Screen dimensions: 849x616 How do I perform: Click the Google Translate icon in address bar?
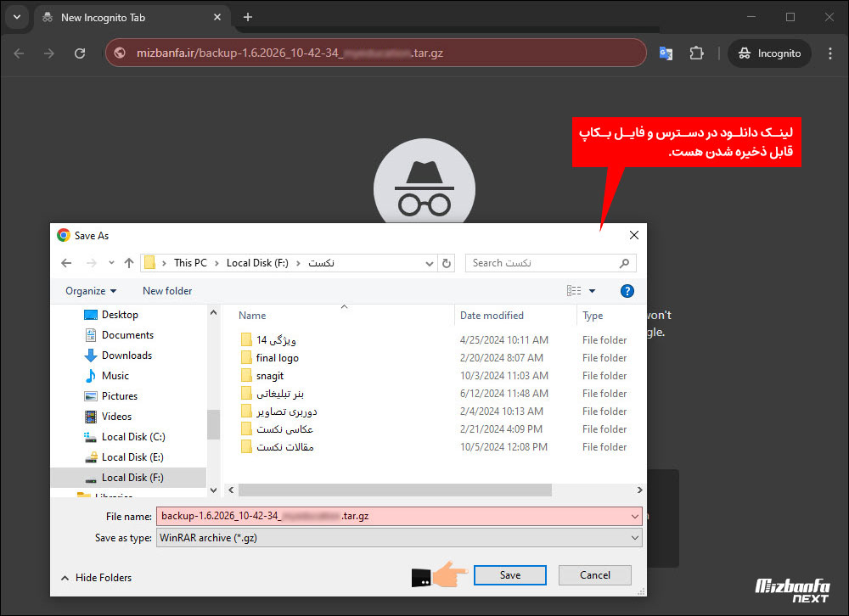coord(666,53)
